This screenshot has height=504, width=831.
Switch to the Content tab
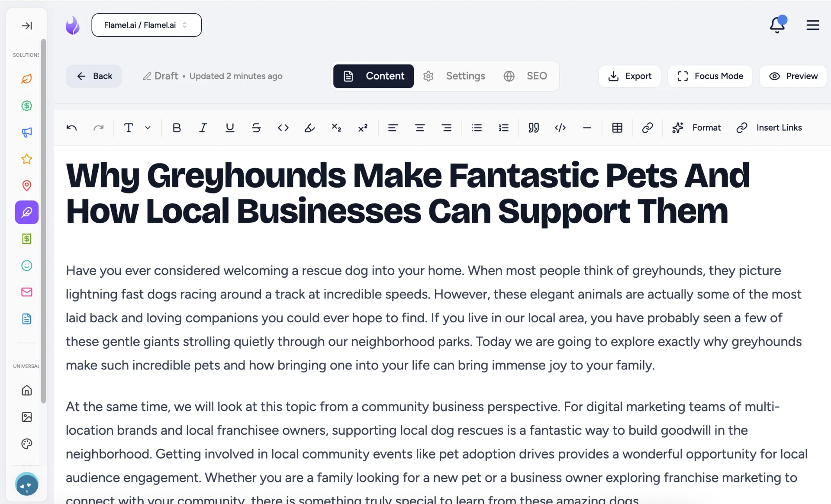coord(374,76)
